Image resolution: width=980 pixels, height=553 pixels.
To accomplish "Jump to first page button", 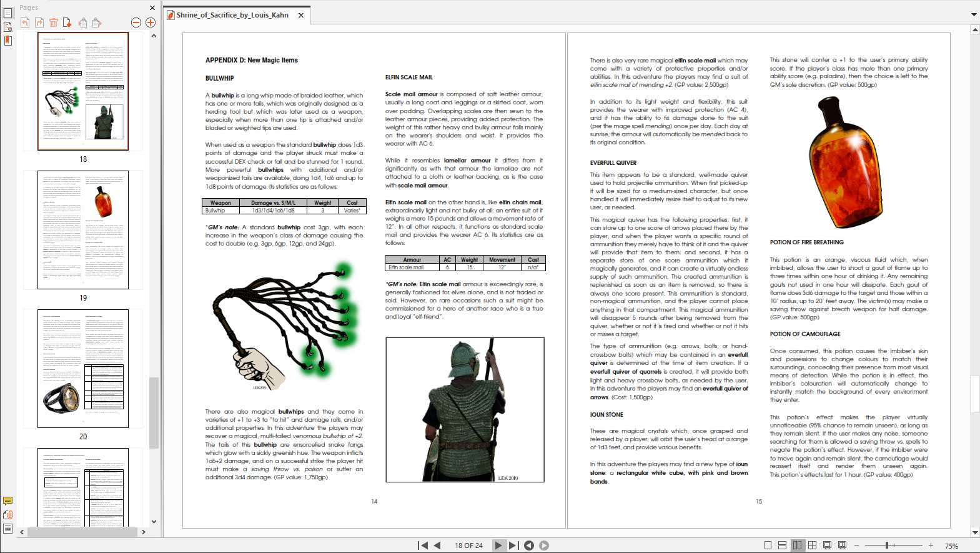I will [x=423, y=546].
